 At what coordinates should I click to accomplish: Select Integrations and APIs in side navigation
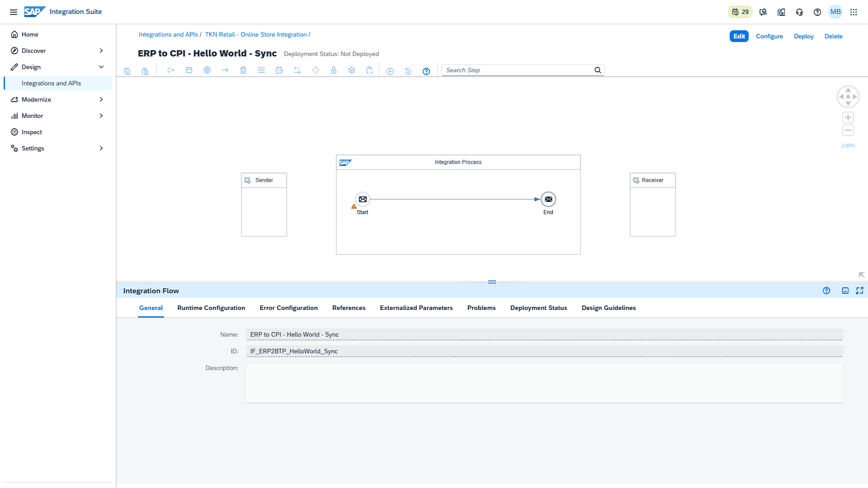(x=58, y=83)
